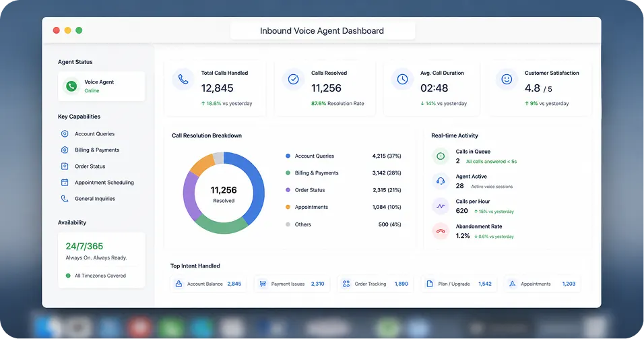644x339 pixels.
Task: Click the 87.6% Resolution Rate text
Action: 337,104
